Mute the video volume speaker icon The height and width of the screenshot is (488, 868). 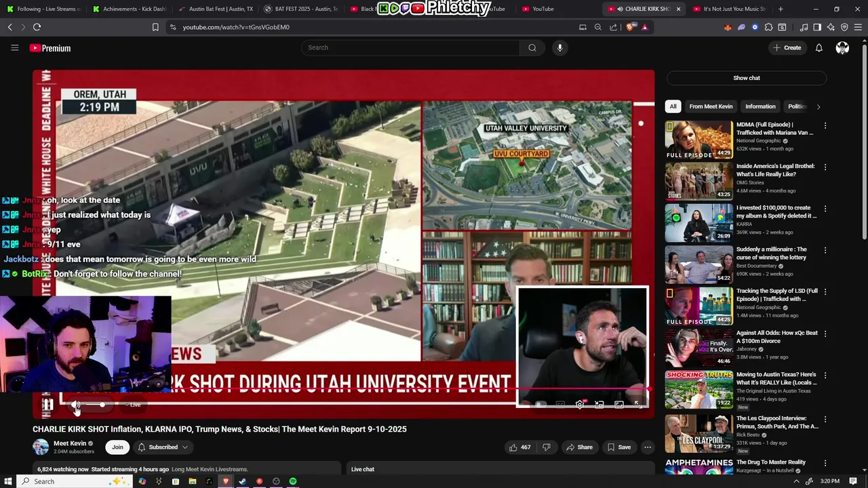pos(76,405)
